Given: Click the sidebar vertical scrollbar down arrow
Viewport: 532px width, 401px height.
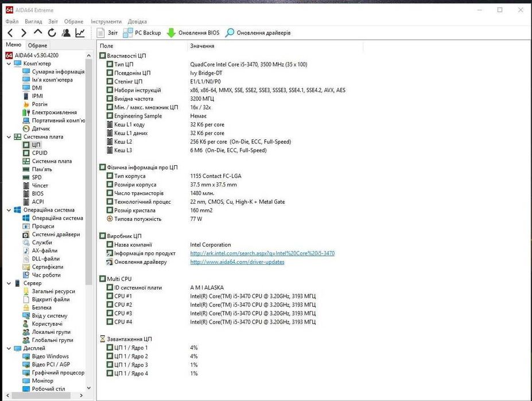Looking at the screenshot, I should (x=89, y=388).
